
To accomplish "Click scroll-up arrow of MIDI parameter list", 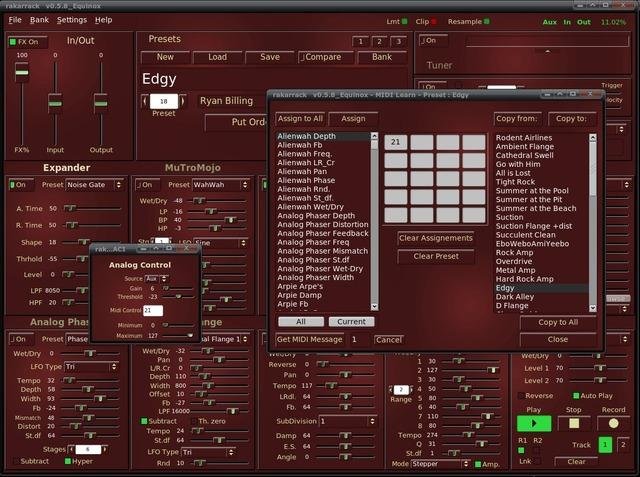I will pyautogui.click(x=374, y=135).
